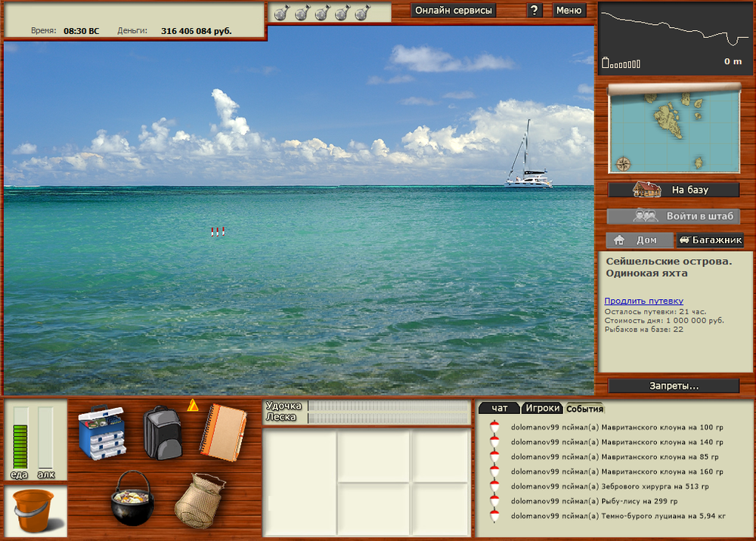Open the islands map
Image resolution: width=756 pixels, height=541 pixels.
pyautogui.click(x=674, y=128)
